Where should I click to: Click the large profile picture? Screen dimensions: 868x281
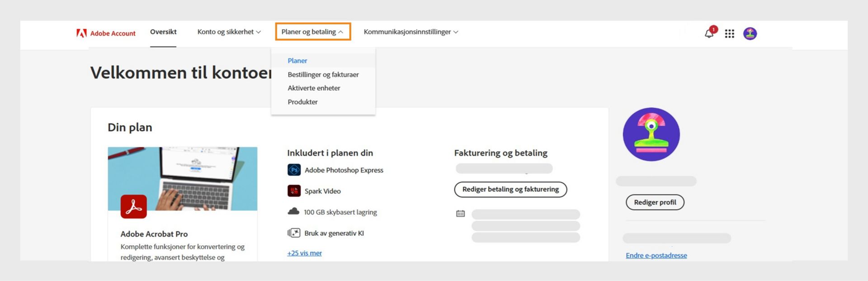pyautogui.click(x=651, y=134)
